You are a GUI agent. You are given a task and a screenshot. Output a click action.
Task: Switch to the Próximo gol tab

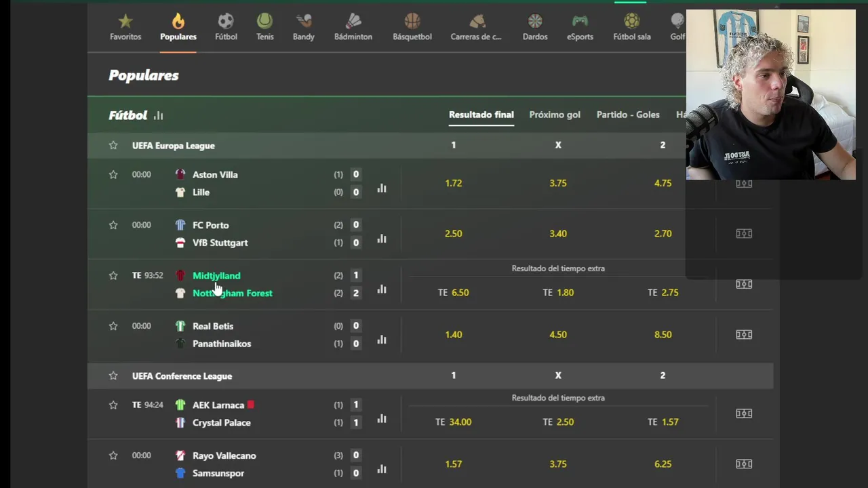pyautogui.click(x=555, y=115)
